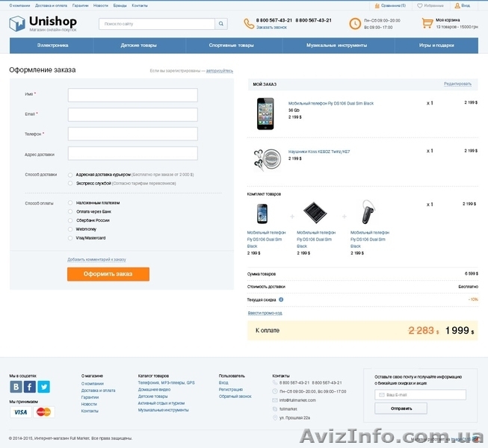Viewport: 488px width, 448px height.
Task: Open the shopping cart icon
Action: coord(427,23)
